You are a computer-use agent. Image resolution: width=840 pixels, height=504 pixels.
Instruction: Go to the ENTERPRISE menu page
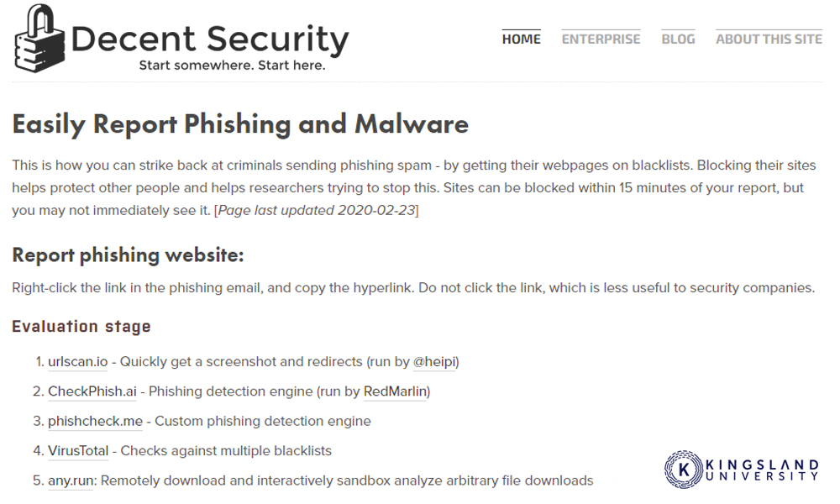pos(601,39)
